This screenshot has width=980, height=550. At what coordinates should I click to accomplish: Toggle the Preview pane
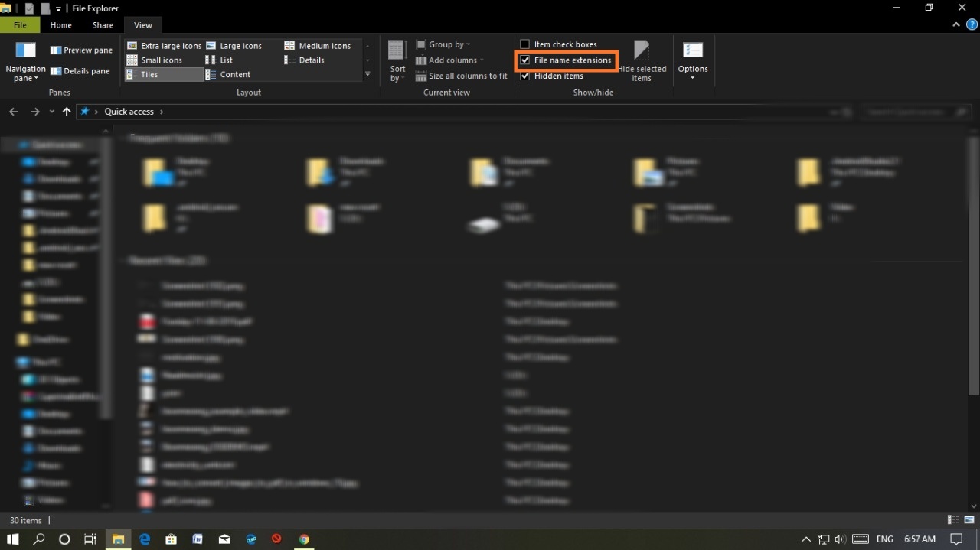(81, 50)
